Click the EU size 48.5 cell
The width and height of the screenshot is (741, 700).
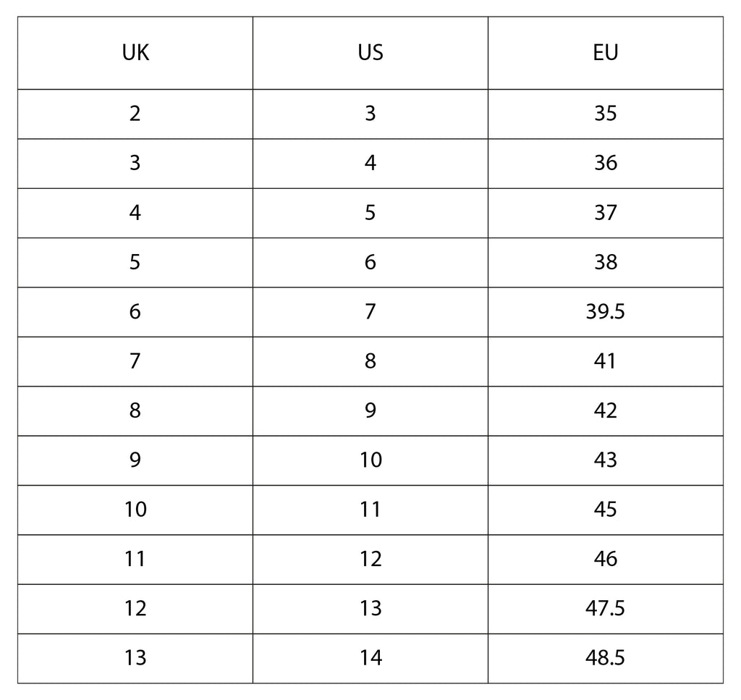[x=605, y=658]
